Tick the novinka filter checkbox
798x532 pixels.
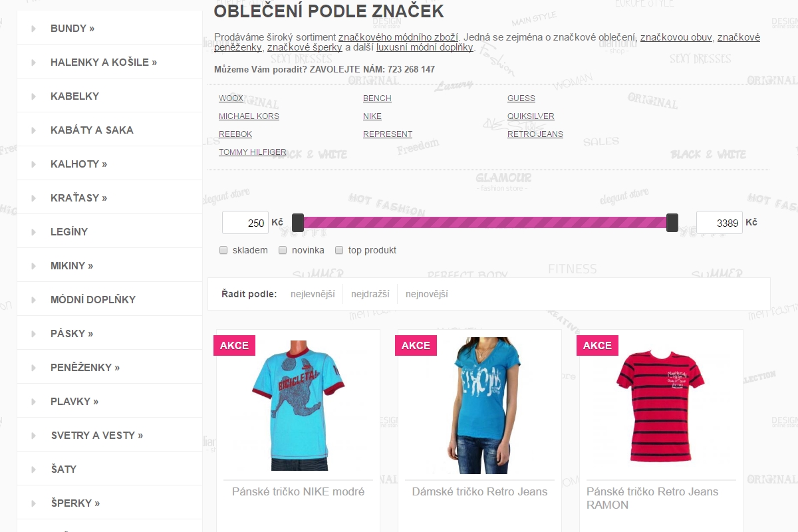pyautogui.click(x=283, y=251)
